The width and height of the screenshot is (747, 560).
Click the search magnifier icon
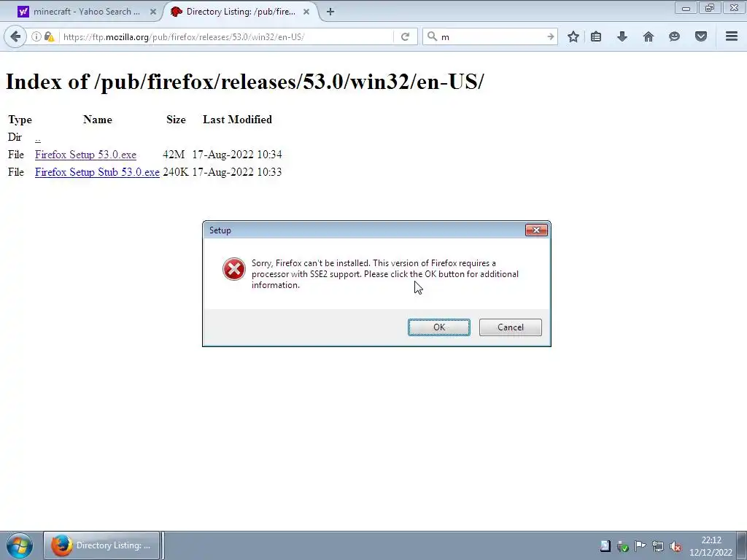pos(432,36)
